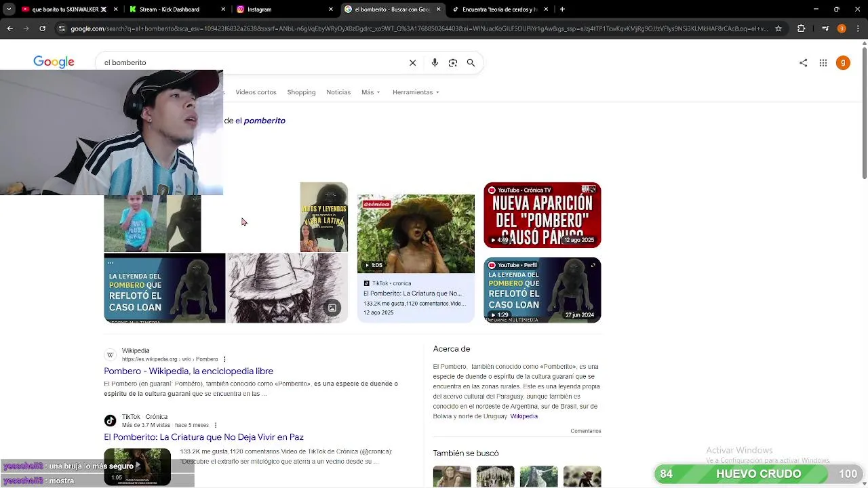Image resolution: width=868 pixels, height=488 pixels.
Task: Share the search results page
Action: 803,62
